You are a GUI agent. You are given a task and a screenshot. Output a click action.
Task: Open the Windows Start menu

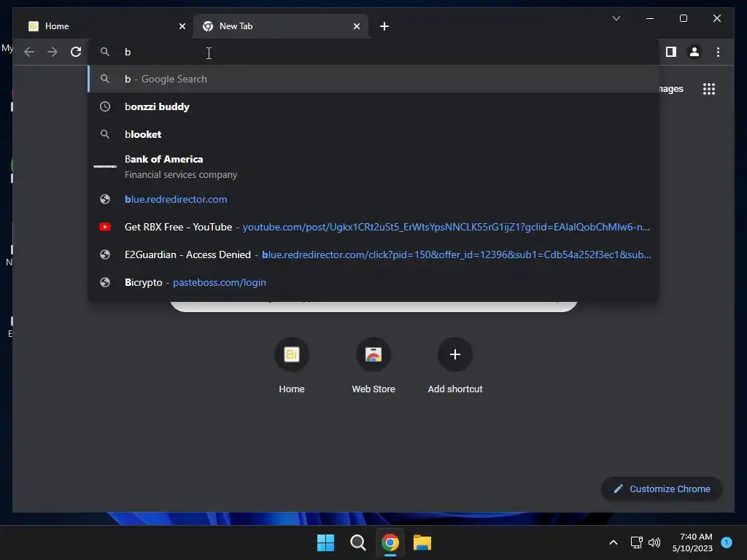(x=326, y=542)
